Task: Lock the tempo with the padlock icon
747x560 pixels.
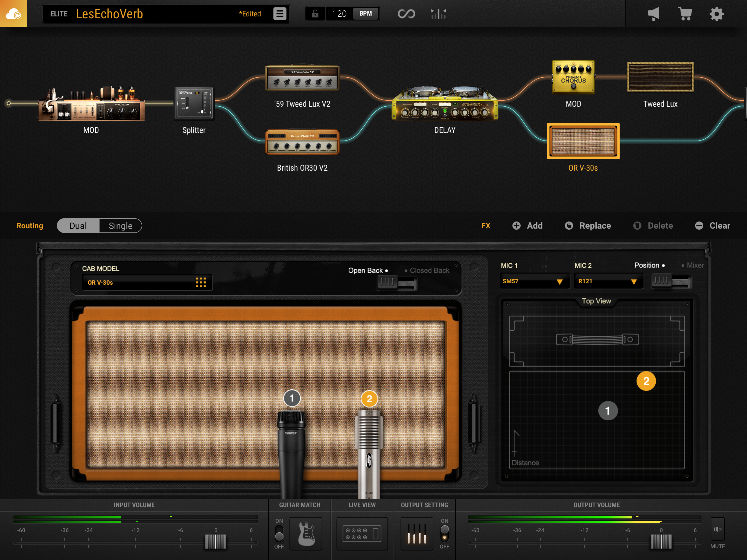Action: (x=316, y=13)
